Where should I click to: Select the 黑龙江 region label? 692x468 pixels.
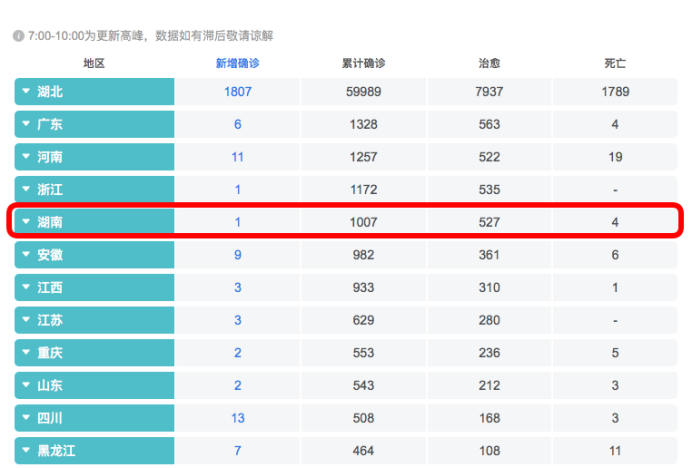56,450
